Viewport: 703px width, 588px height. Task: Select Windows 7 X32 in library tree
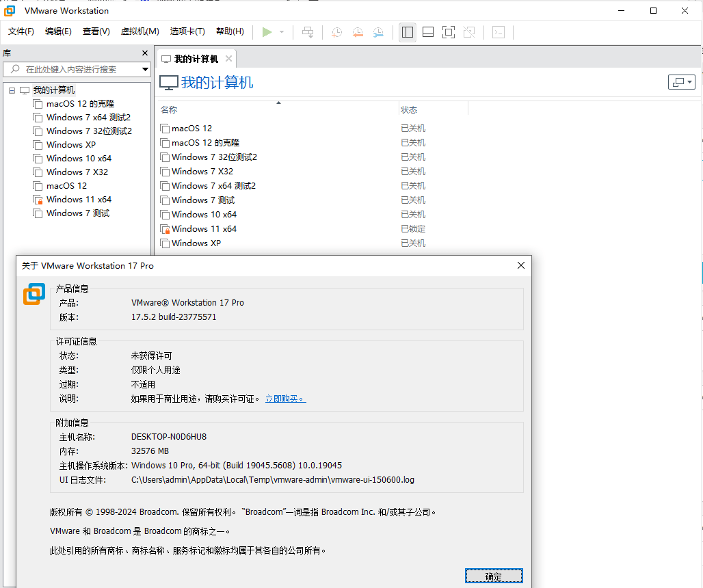pos(70,172)
